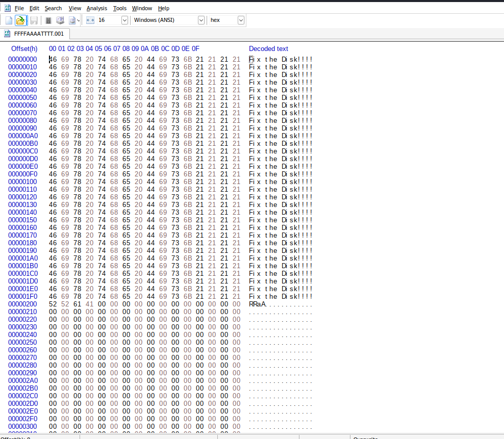Click offset label 00000000
504x439 pixels.
(x=22, y=60)
